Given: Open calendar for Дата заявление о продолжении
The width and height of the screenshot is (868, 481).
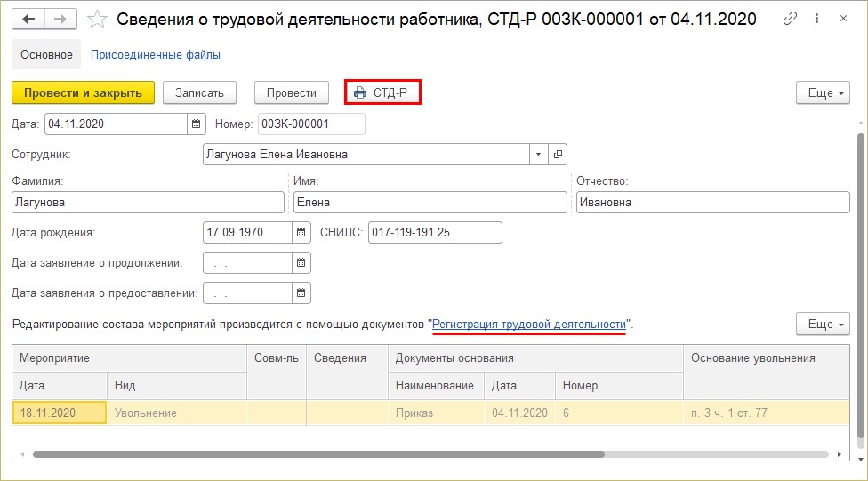Looking at the screenshot, I should tap(301, 263).
